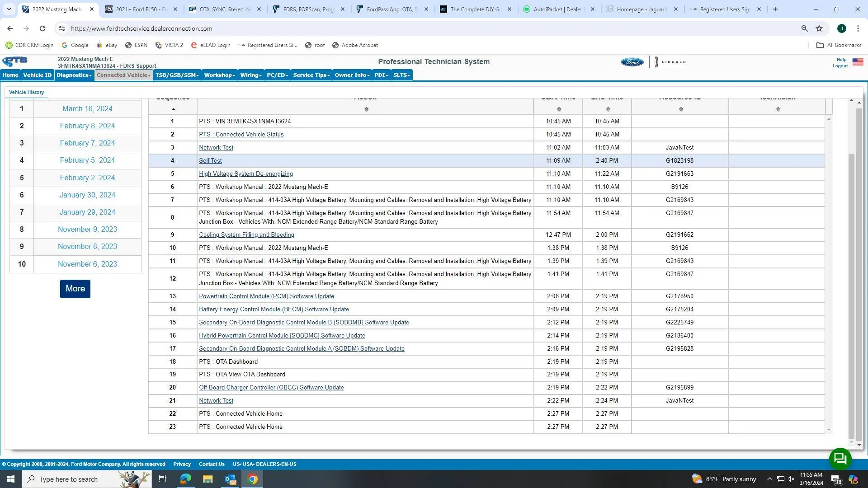Click the Ford oval logo
This screenshot has width=868, height=488.
click(632, 62)
